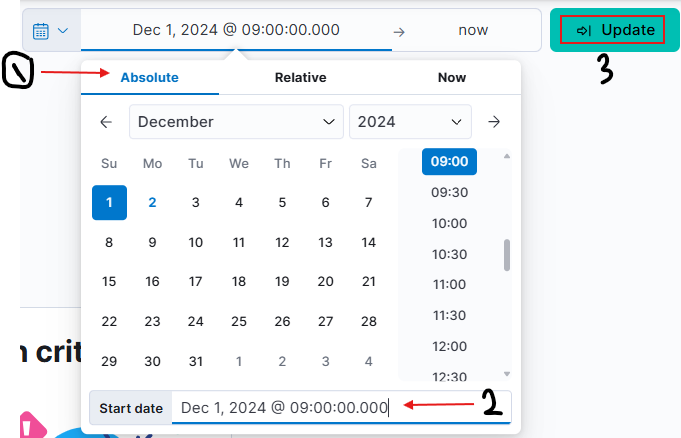Select the Absolute tab
The height and width of the screenshot is (438, 681).
click(149, 77)
